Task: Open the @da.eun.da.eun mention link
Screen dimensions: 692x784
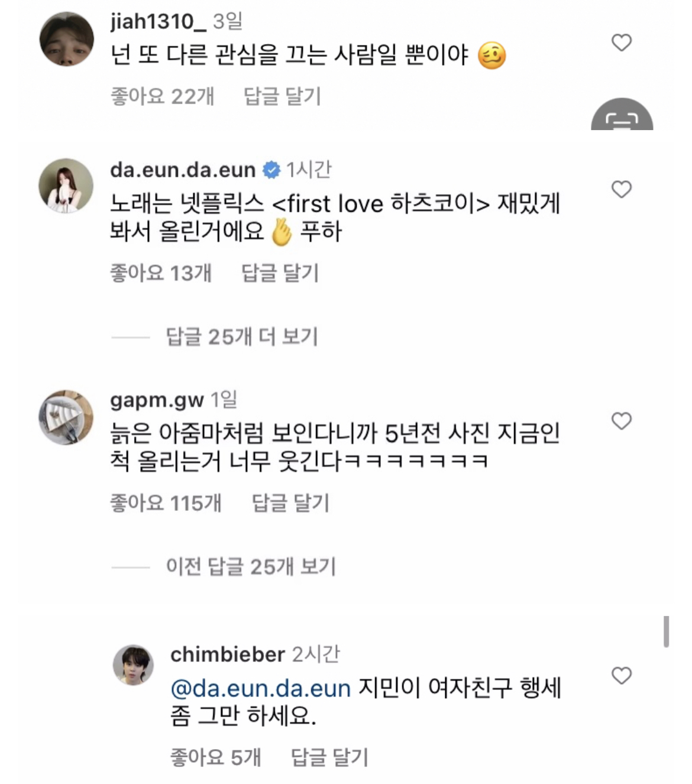Action: click(261, 689)
